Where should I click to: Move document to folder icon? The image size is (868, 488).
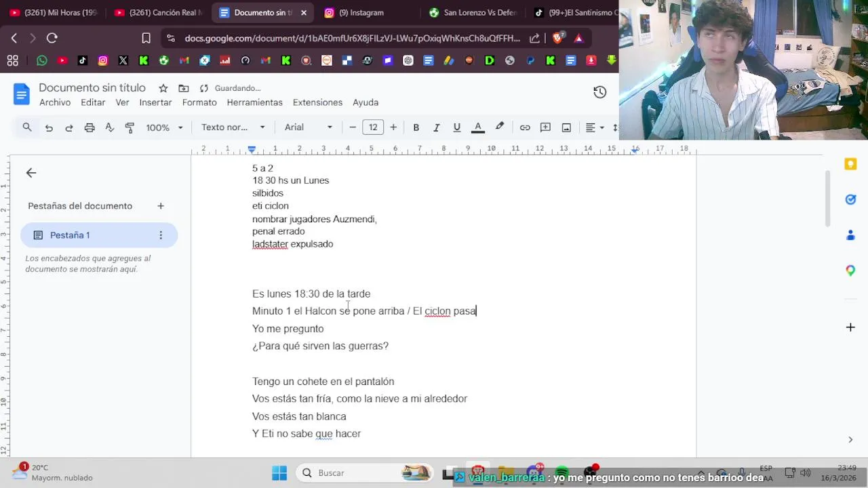point(184,88)
